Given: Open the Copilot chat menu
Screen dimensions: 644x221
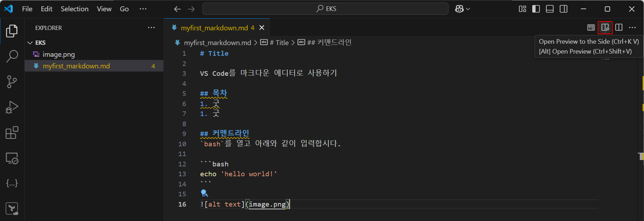Looking at the screenshot, I should click(x=462, y=9).
